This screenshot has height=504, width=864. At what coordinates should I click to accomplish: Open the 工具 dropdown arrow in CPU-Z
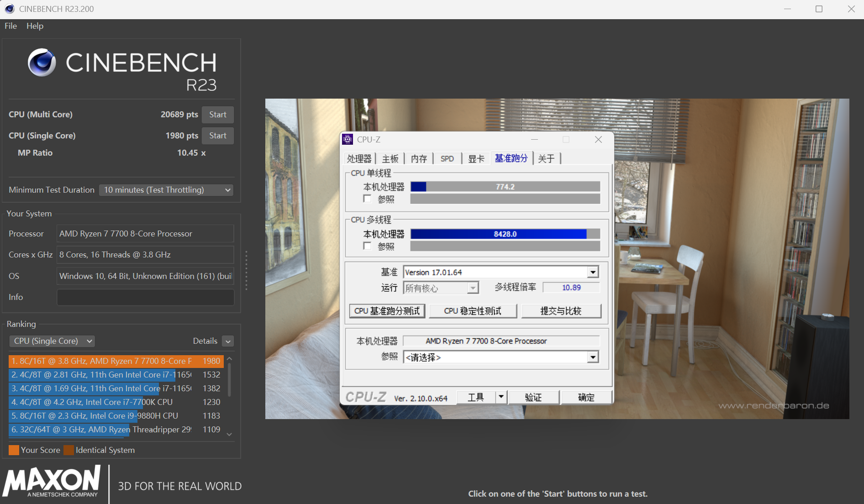[501, 397]
